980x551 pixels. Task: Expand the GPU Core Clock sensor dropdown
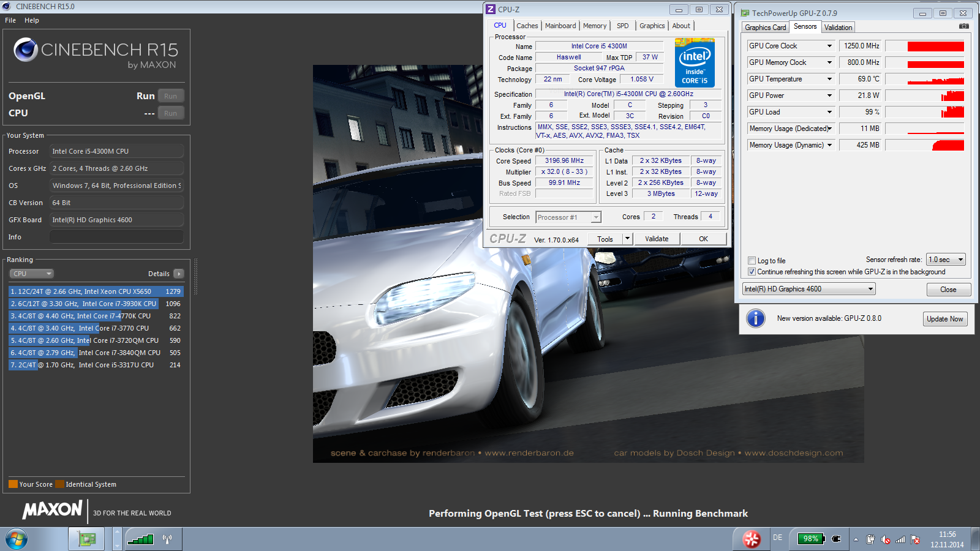point(829,46)
